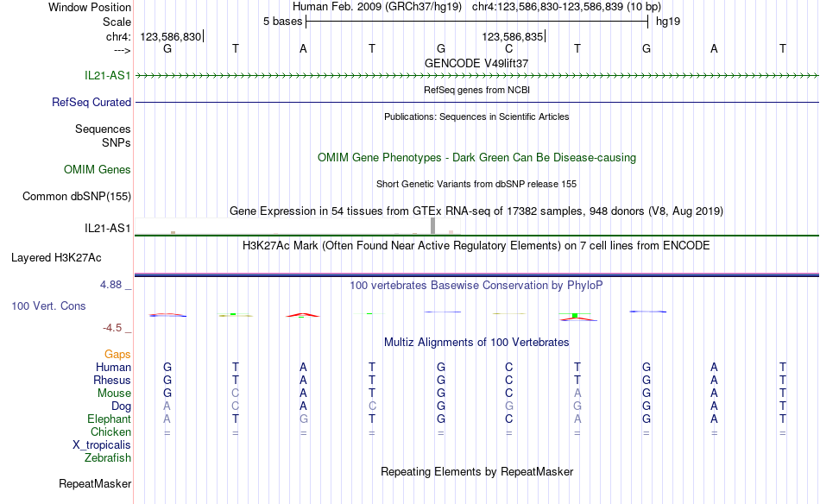Select the green IL21-AS1 GENCODE gene label

click(108, 76)
